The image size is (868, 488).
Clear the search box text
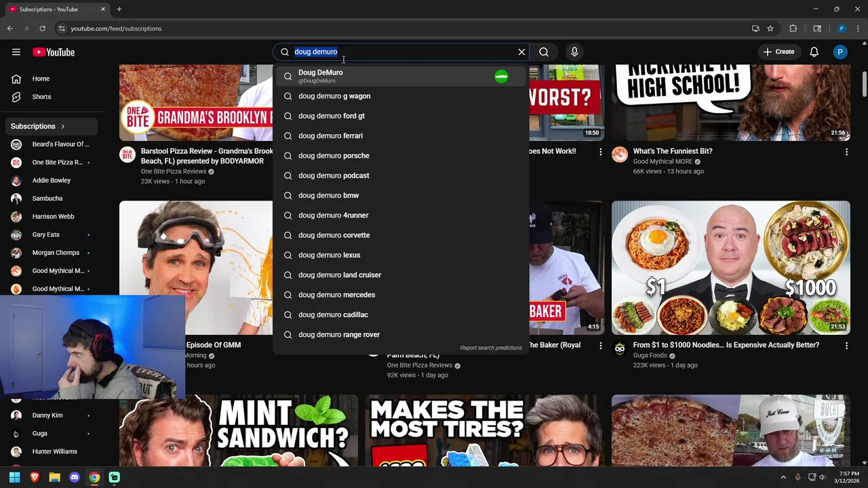pos(521,52)
